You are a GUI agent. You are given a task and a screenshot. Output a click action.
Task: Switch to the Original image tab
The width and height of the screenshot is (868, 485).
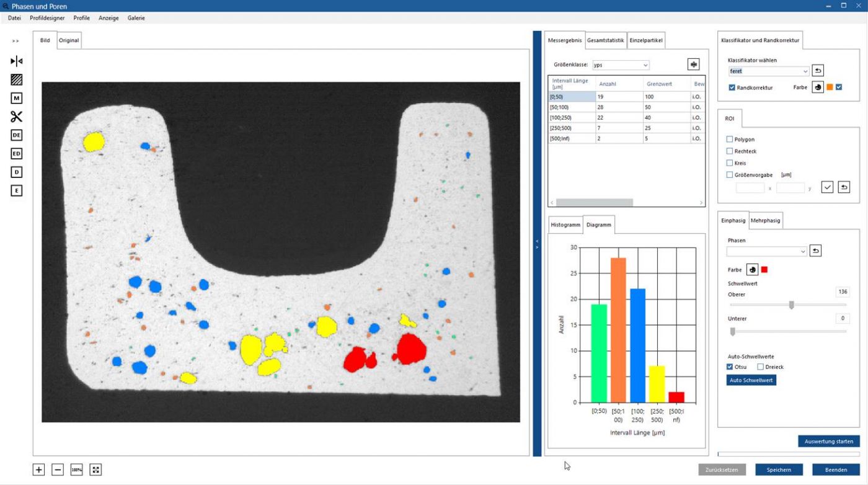click(x=69, y=40)
